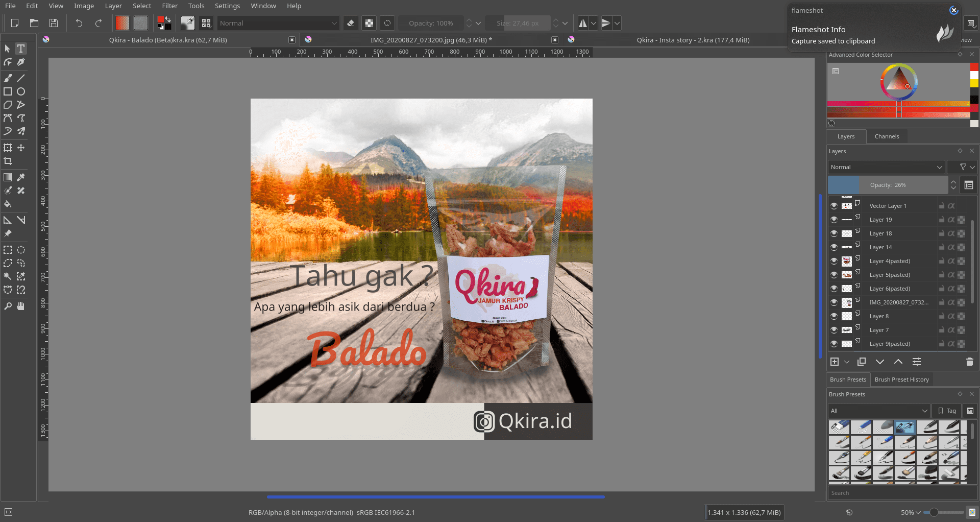Switch to the Channels tab
Viewport: 980px width, 522px height.
(x=887, y=136)
